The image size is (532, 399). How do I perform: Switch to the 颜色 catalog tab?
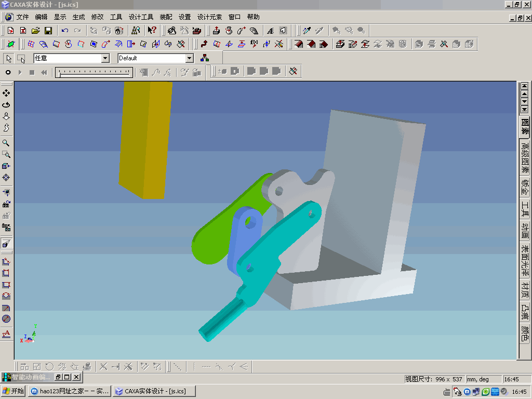(525, 334)
